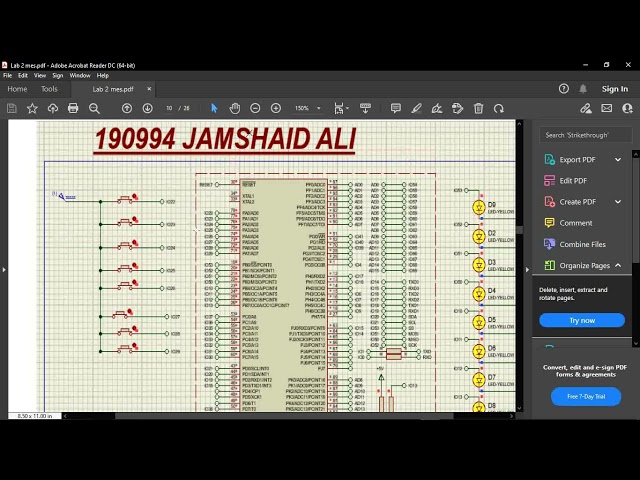The width and height of the screenshot is (640, 480).
Task: Open the notifications bell icon
Action: [583, 89]
